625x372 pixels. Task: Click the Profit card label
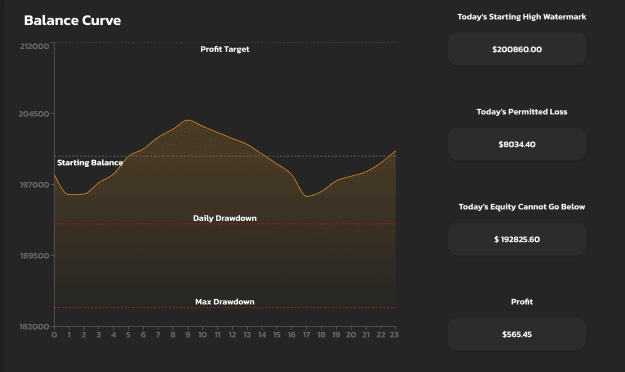[521, 301]
